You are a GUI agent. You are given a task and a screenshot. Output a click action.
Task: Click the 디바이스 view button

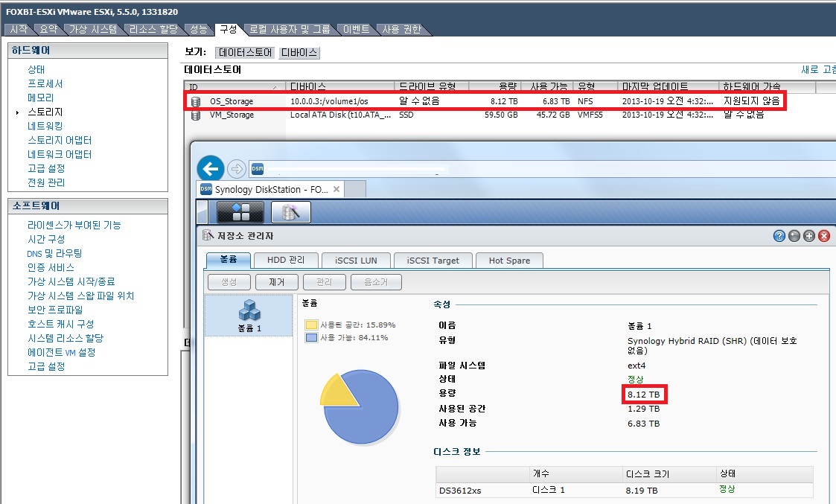point(299,53)
